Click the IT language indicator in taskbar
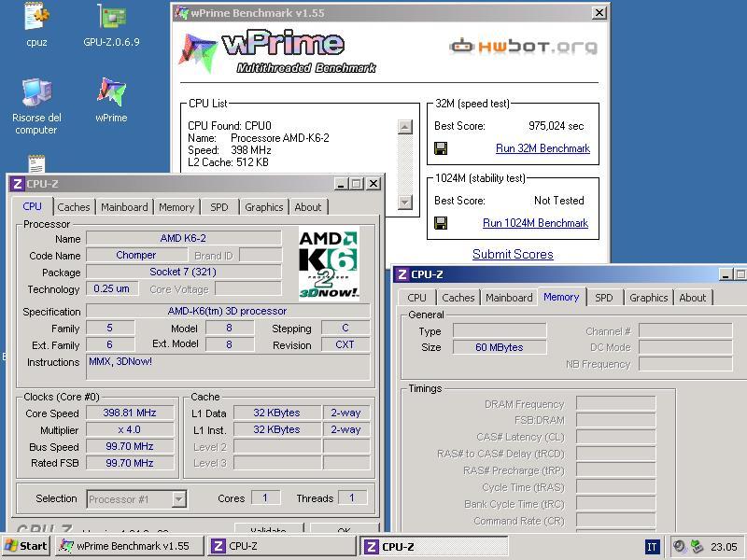 pyautogui.click(x=652, y=547)
